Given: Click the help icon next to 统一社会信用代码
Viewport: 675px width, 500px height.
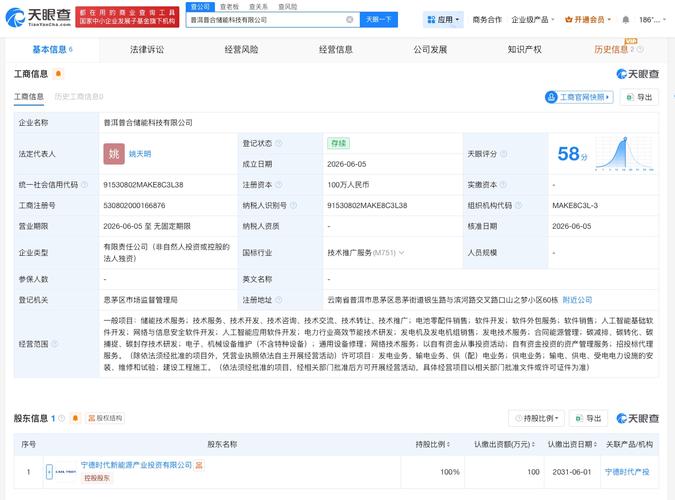Looking at the screenshot, I should [x=85, y=185].
